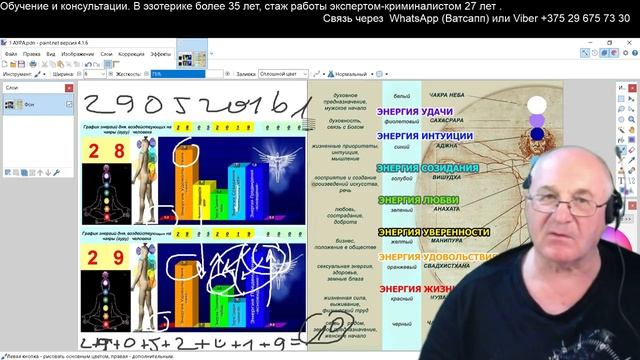This screenshot has width=640, height=360.
Task: Open the Коррекция menu
Action: [131, 54]
